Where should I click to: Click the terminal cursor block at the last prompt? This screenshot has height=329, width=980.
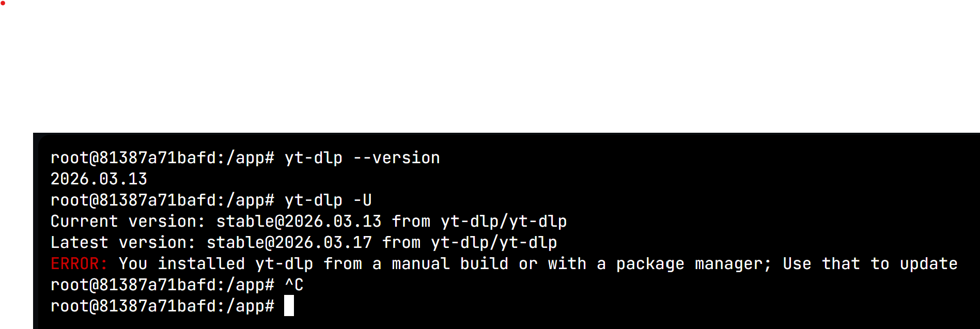pos(289,306)
